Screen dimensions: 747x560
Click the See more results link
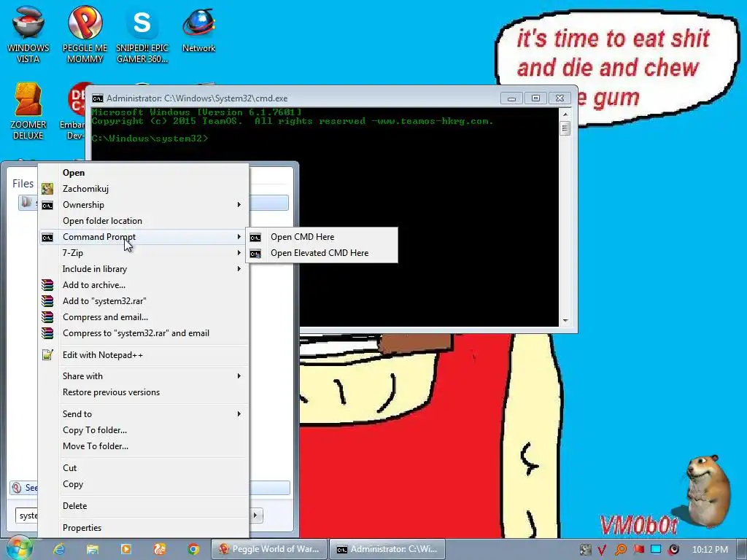click(24, 488)
